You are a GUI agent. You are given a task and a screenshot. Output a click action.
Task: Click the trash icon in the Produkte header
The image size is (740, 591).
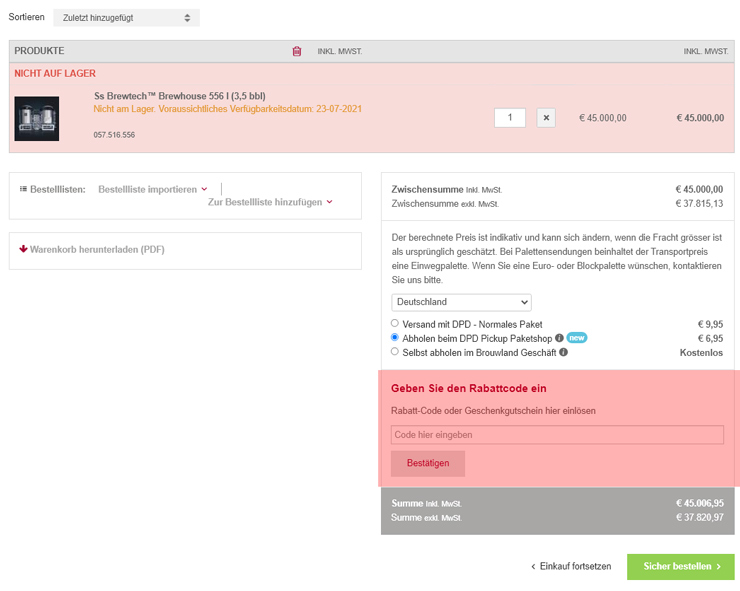pyautogui.click(x=297, y=51)
